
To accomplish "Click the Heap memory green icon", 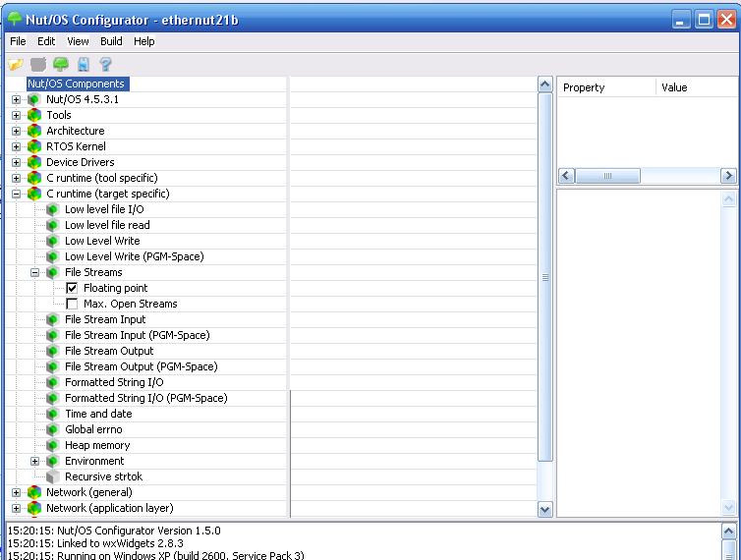I will pyautogui.click(x=53, y=445).
